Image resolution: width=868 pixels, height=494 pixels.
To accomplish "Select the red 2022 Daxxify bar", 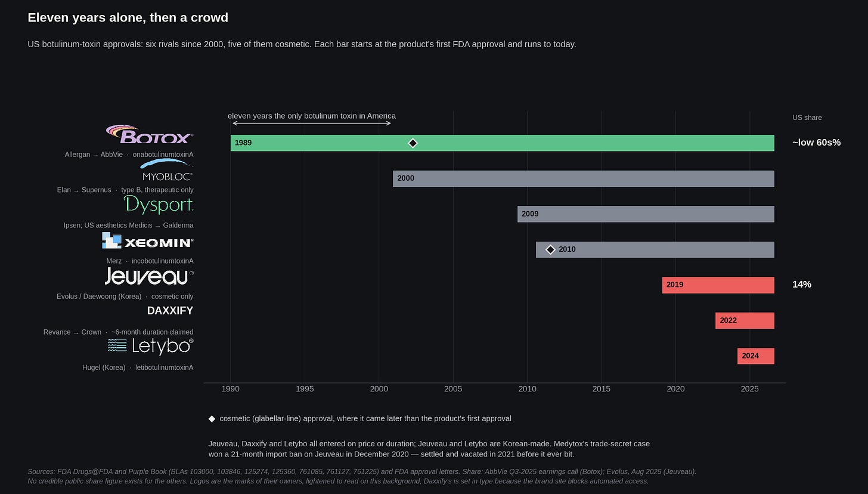I will click(x=745, y=320).
